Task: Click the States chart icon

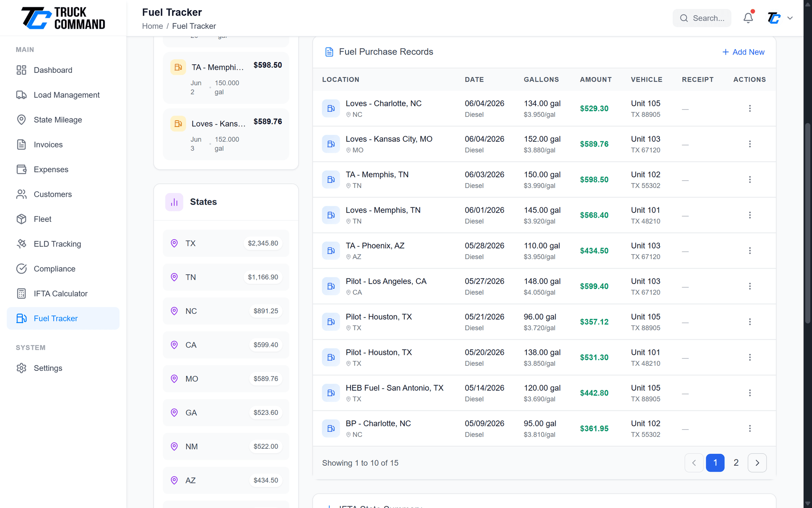Action: pos(174,202)
